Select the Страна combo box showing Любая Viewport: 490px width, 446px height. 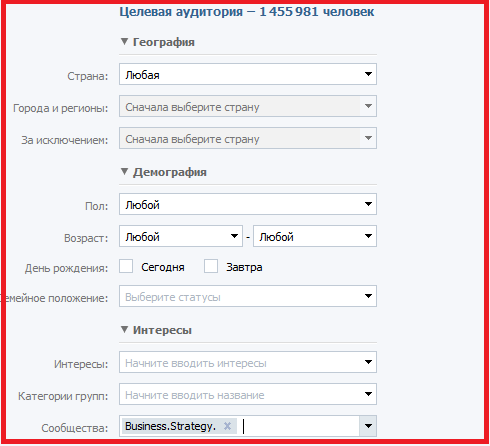[x=248, y=74]
